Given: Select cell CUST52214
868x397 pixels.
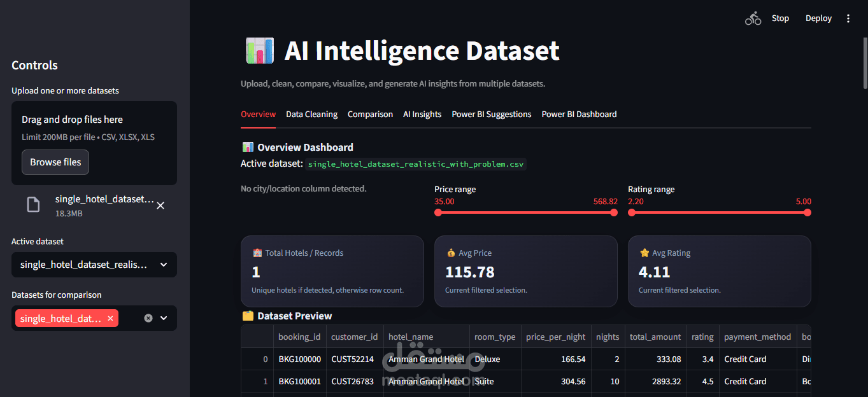Looking at the screenshot, I should [355, 359].
